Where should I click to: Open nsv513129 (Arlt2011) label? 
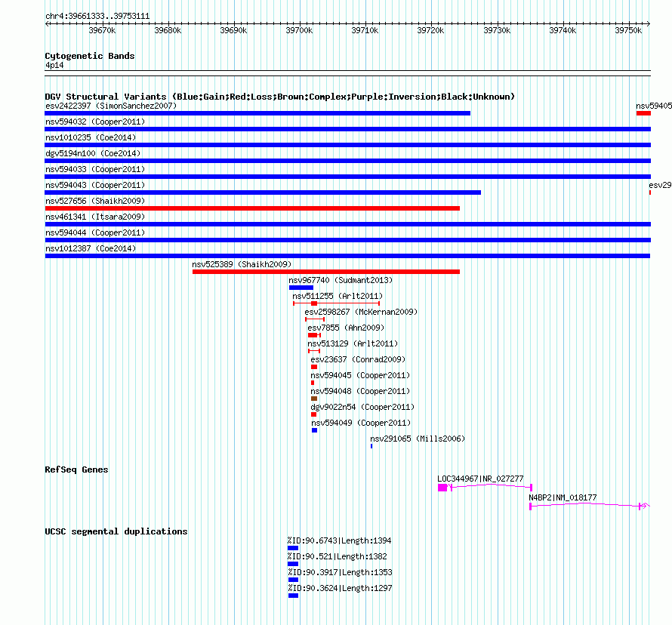point(353,343)
